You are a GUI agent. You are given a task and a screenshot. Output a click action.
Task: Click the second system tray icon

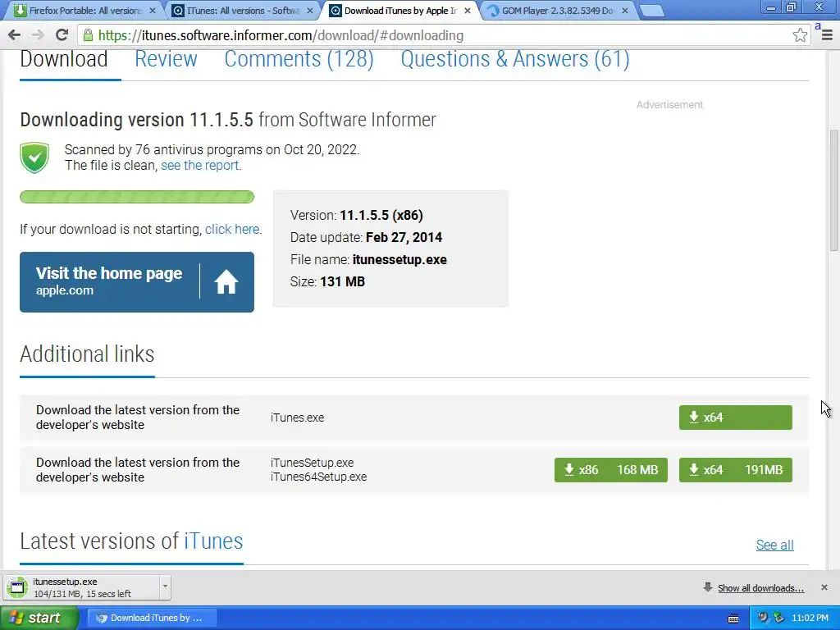(x=779, y=618)
